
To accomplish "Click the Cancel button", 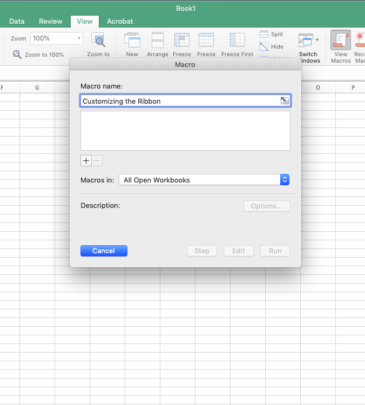I will click(x=104, y=251).
